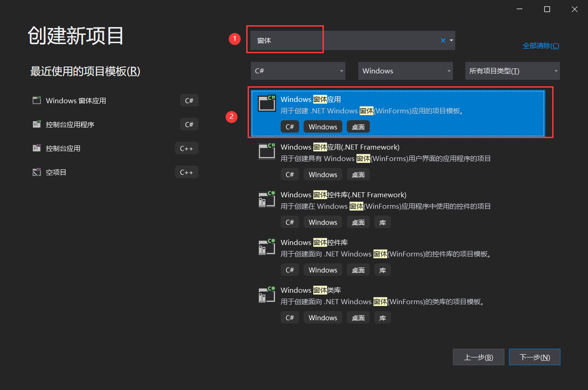Open the Windows platform filter dropdown
Viewport: 588px width, 390px height.
tap(406, 71)
